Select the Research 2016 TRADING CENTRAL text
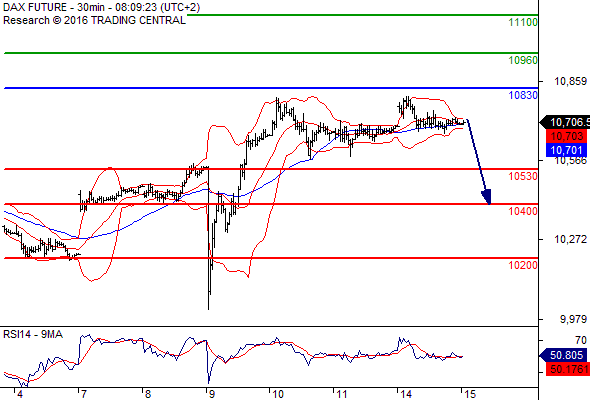 click(x=94, y=20)
